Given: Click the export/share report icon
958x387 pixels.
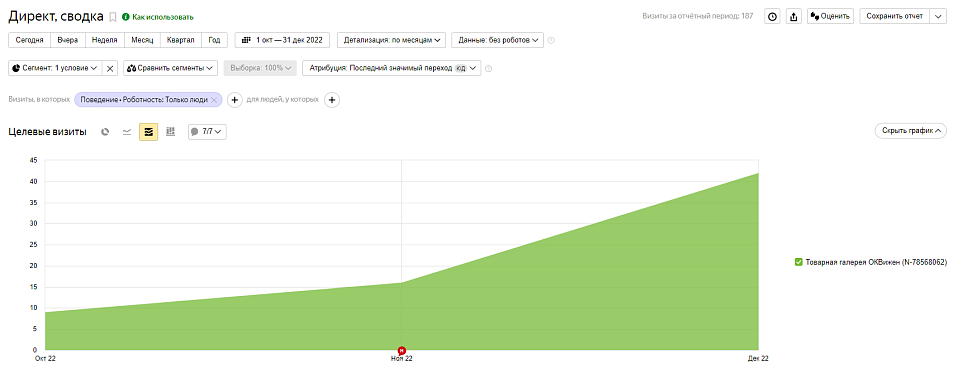Looking at the screenshot, I should coord(794,17).
